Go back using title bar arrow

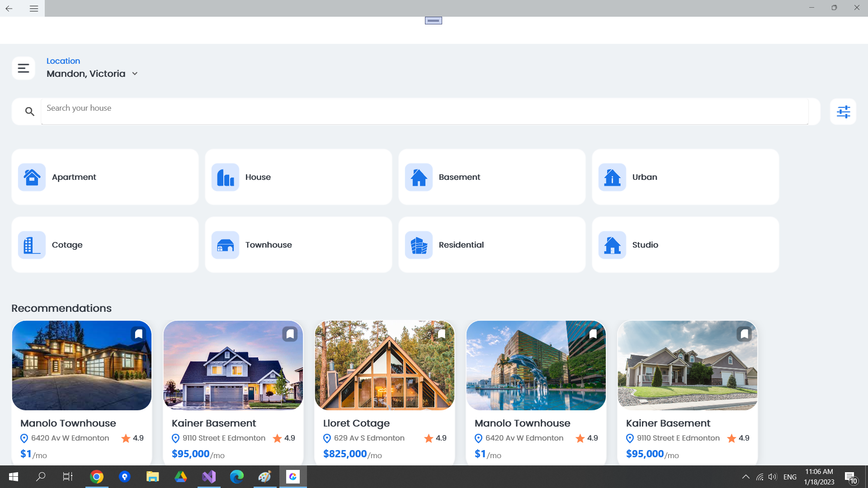coord(9,8)
